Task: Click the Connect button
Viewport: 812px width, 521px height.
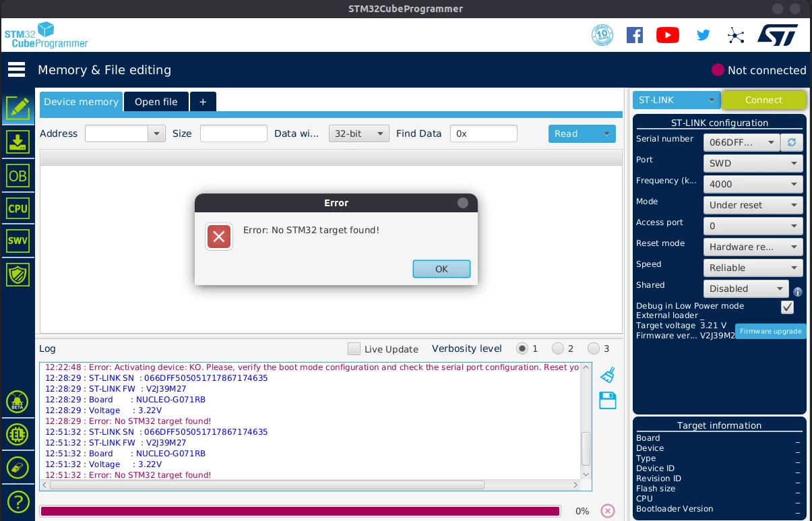Action: coord(763,100)
